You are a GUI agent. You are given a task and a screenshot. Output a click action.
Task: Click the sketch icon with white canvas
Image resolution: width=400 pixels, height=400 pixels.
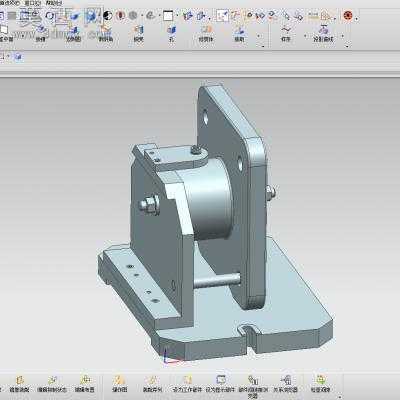click(x=223, y=15)
